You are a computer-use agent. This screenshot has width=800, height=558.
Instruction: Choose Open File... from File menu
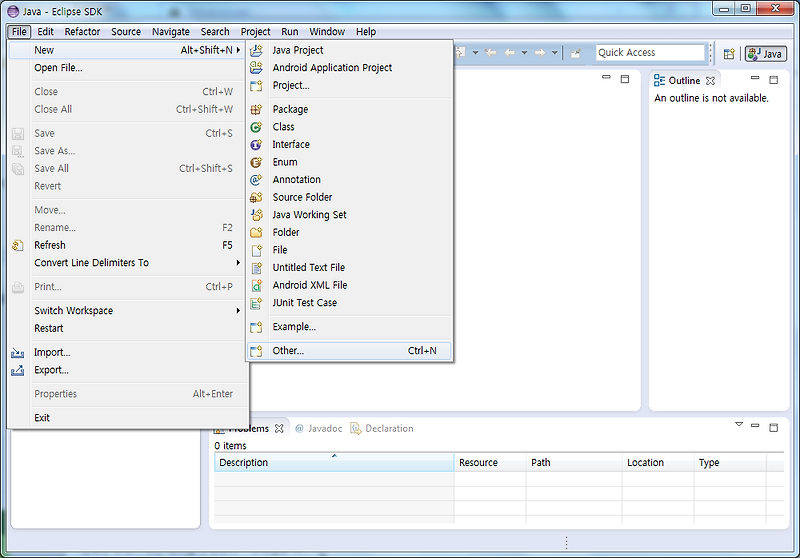pyautogui.click(x=128, y=68)
